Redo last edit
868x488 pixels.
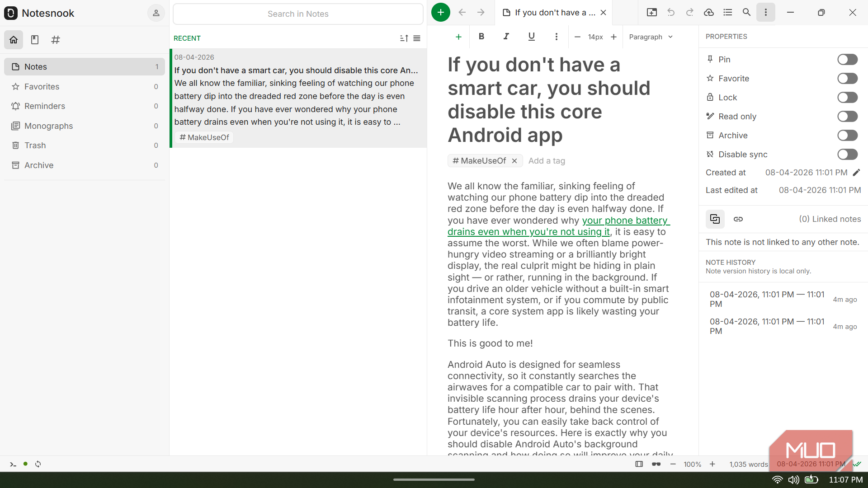(x=690, y=13)
